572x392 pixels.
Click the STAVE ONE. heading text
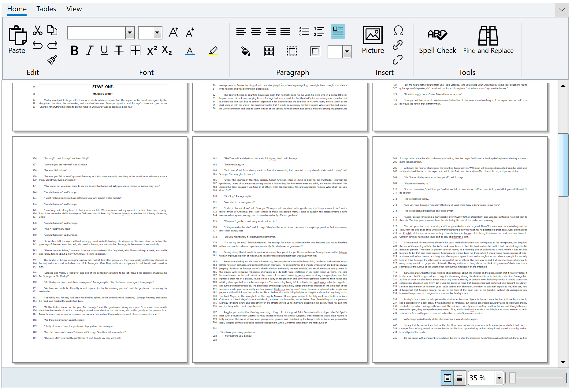click(x=103, y=87)
